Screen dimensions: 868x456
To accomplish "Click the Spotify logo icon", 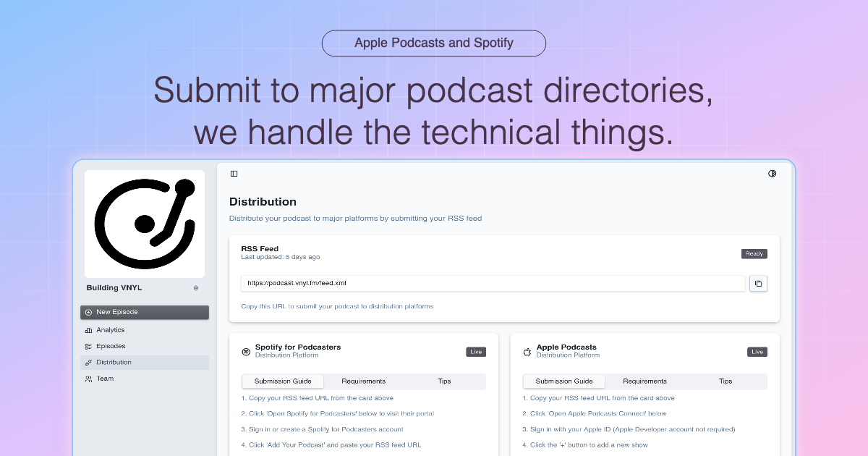I will tap(246, 352).
